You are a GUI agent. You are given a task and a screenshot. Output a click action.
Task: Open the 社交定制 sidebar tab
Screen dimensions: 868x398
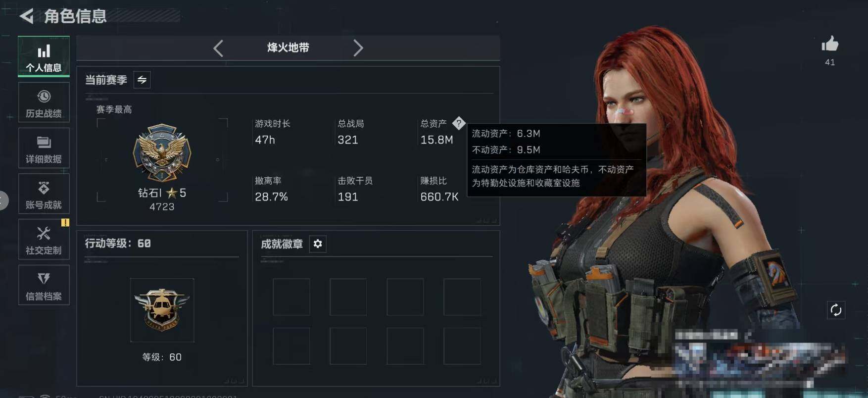pos(44,239)
